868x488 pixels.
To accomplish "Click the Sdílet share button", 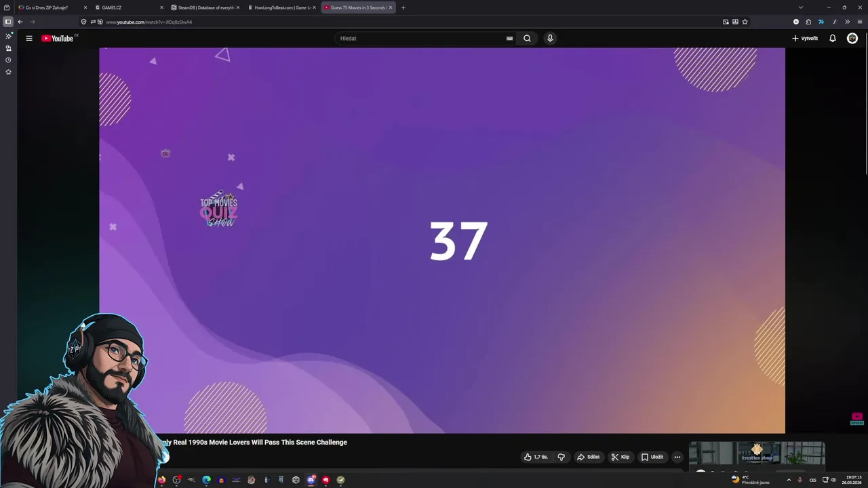I will point(588,457).
